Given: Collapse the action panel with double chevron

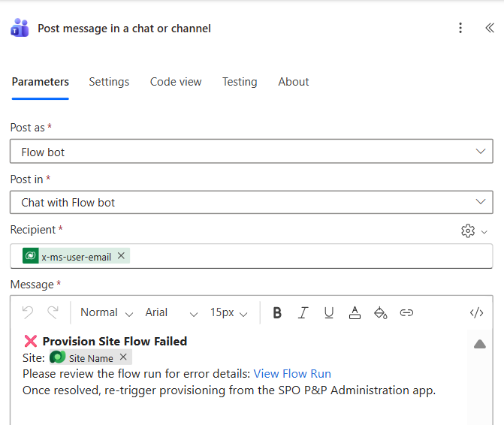Looking at the screenshot, I should click(489, 28).
